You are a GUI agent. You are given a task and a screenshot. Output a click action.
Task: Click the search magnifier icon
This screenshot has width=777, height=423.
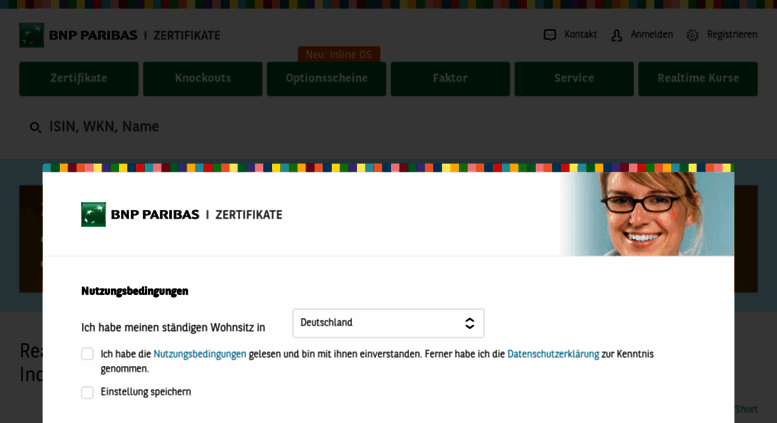[35, 127]
